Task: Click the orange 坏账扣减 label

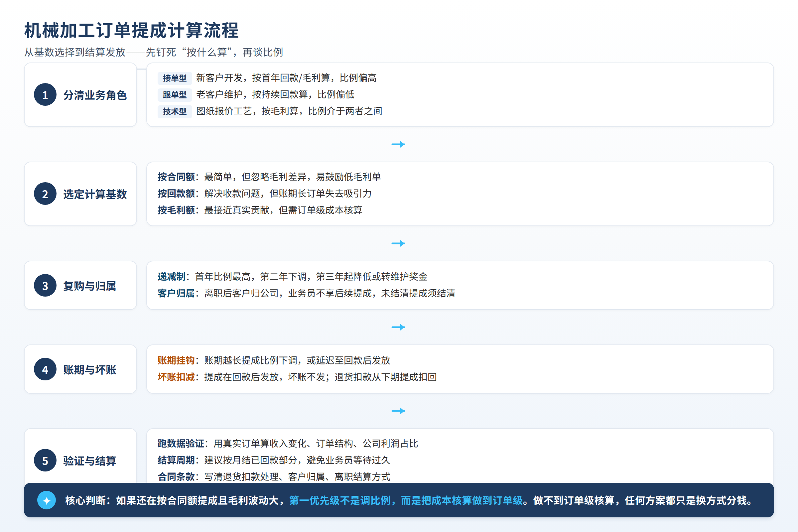Action: (176, 377)
